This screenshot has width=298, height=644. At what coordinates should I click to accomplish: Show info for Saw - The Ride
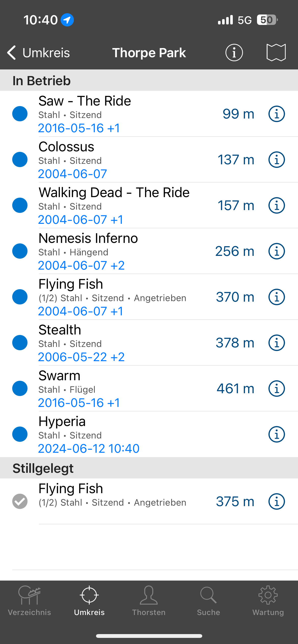pos(277,114)
